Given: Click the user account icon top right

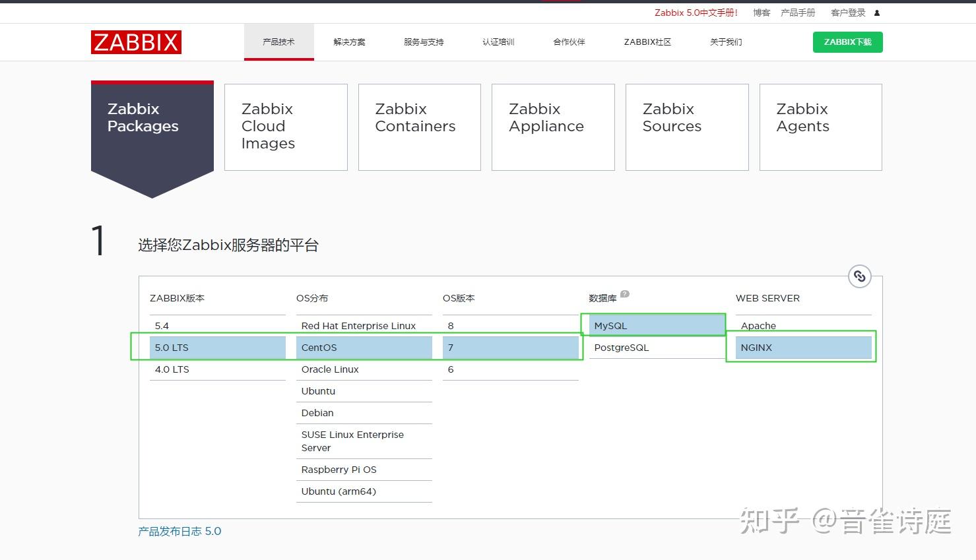Looking at the screenshot, I should [x=876, y=12].
